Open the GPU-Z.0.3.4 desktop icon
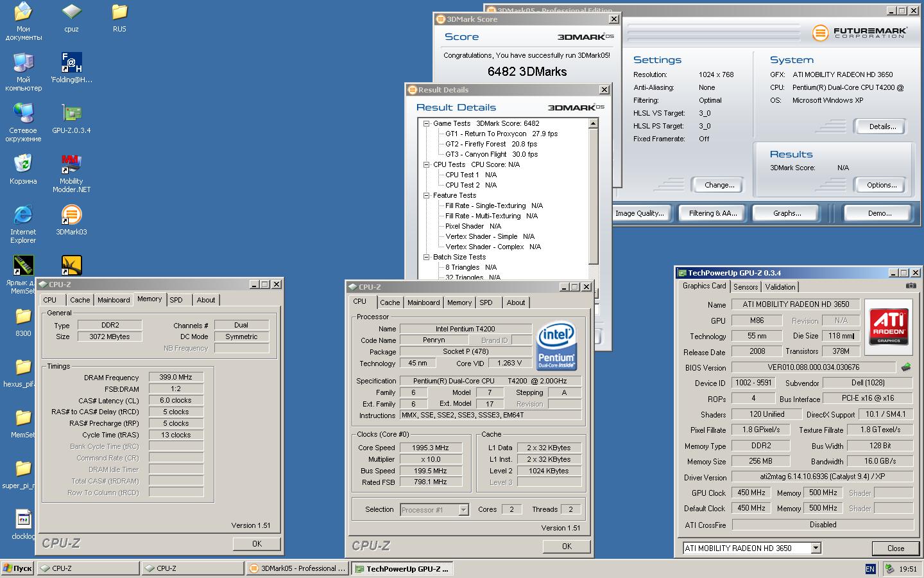The width and height of the screenshot is (924, 578). (71, 119)
